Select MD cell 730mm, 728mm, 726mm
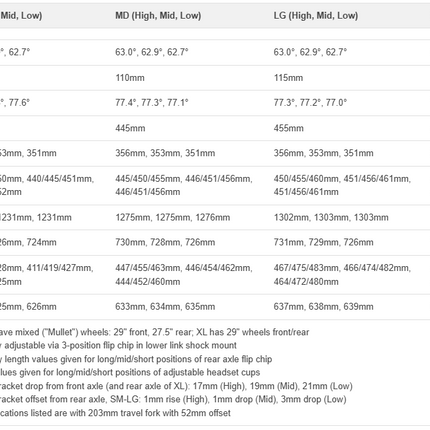Viewport: 430px width, 430px height. [x=165, y=242]
